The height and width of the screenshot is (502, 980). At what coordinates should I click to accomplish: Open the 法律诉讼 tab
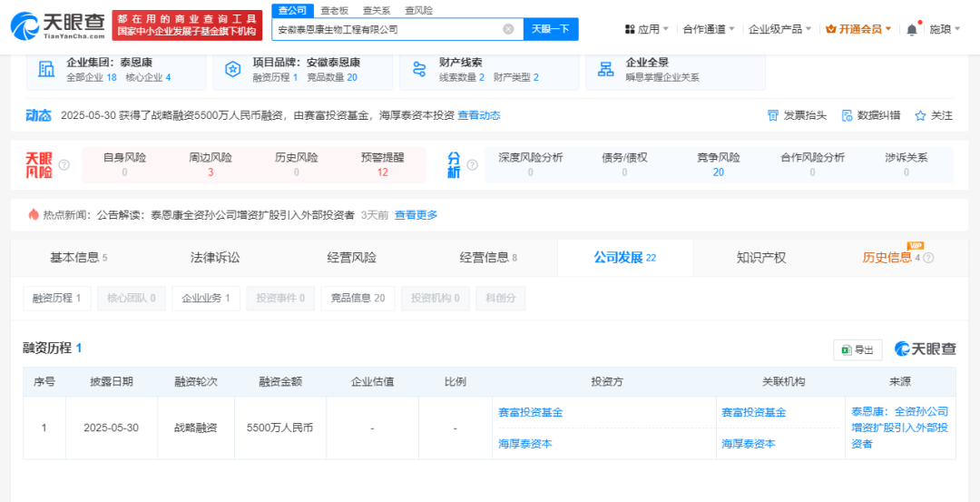[215, 258]
